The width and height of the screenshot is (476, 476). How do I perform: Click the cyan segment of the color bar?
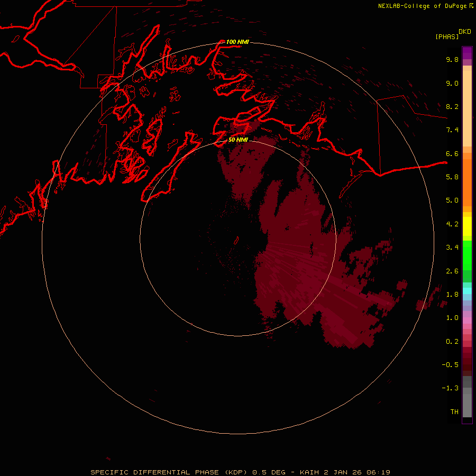click(467, 290)
